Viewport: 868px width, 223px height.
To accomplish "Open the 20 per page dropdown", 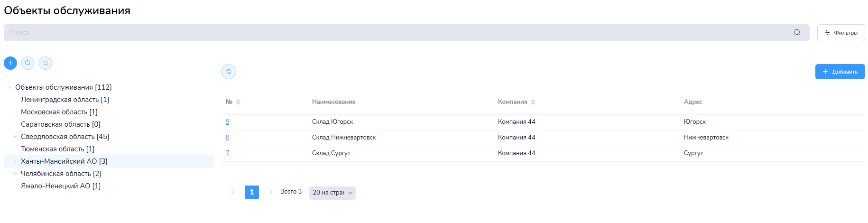I will (332, 193).
